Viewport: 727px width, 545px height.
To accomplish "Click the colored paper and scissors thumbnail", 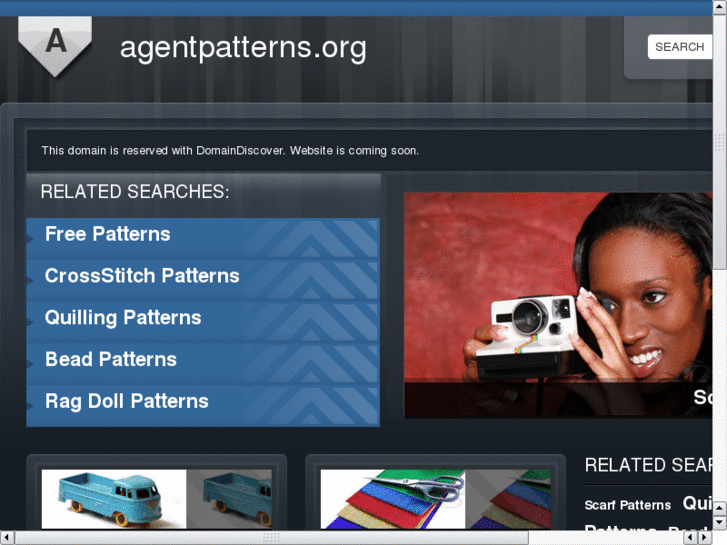I will pyautogui.click(x=436, y=499).
